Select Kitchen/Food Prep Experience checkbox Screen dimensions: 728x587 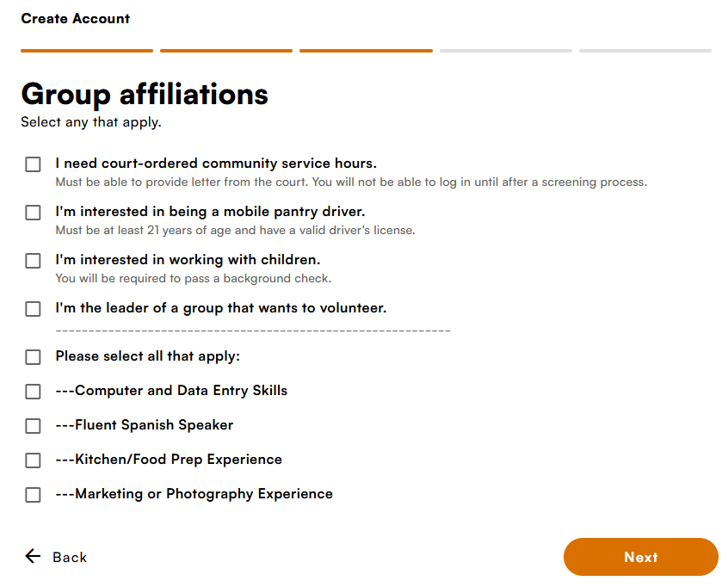click(x=33, y=460)
